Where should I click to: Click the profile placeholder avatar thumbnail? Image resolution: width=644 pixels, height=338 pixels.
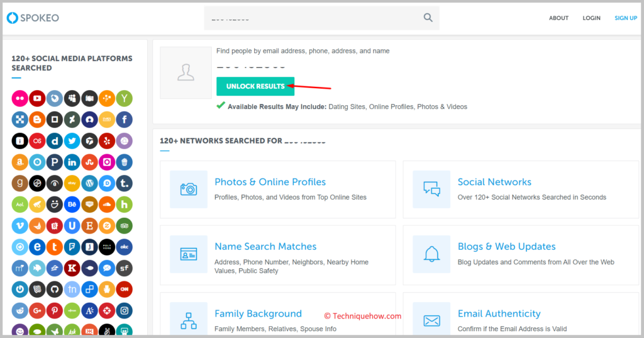pos(186,72)
